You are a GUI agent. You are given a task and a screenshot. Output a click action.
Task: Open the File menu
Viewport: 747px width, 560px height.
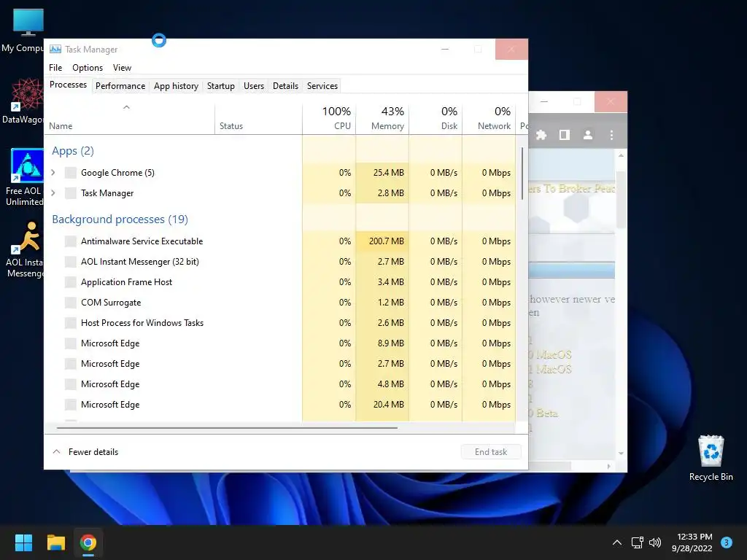[x=55, y=68]
